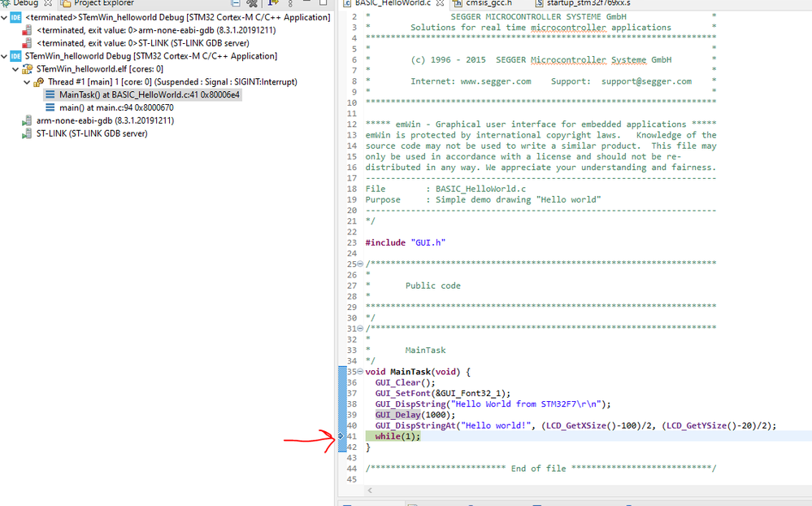Collapse the Thread #1 node
812x506 pixels.
(27, 82)
